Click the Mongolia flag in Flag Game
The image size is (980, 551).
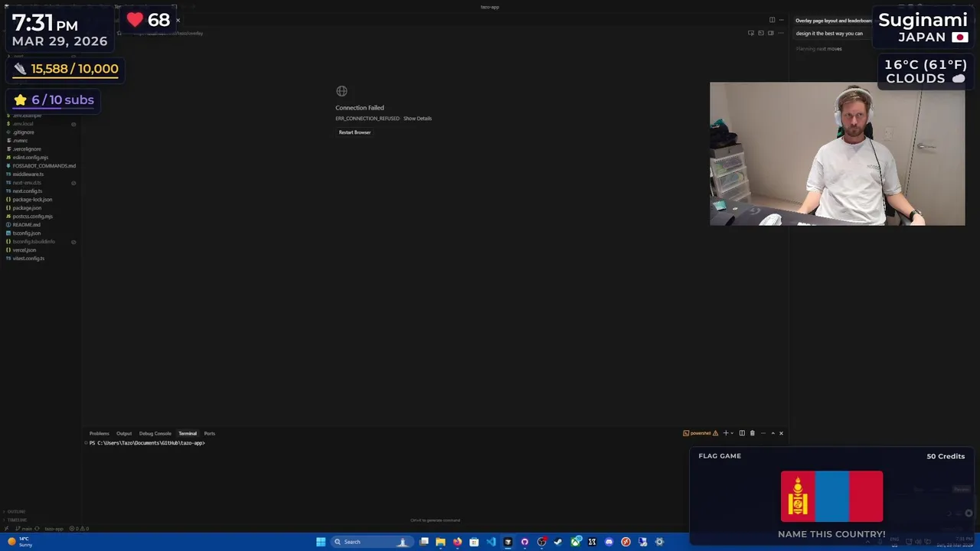tap(831, 496)
